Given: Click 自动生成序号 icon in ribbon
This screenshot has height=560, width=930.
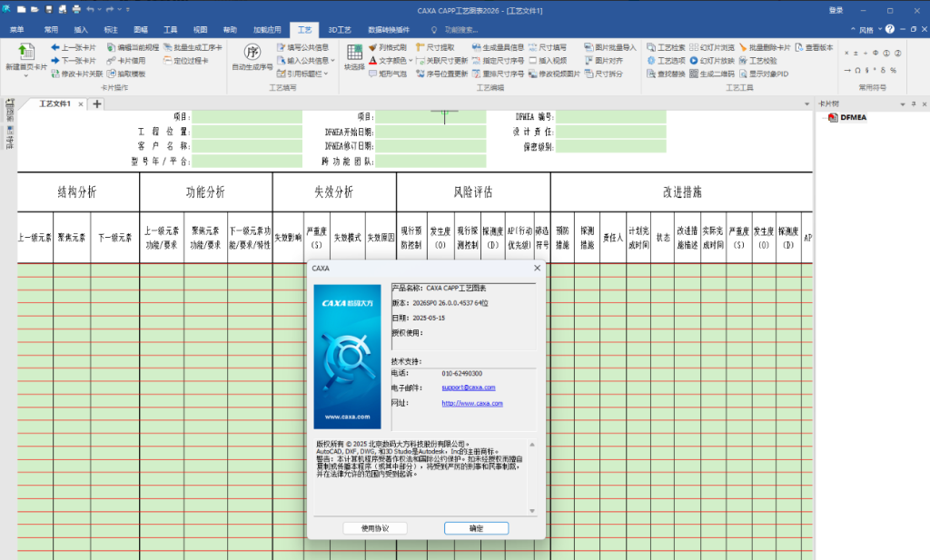Looking at the screenshot, I should (252, 52).
